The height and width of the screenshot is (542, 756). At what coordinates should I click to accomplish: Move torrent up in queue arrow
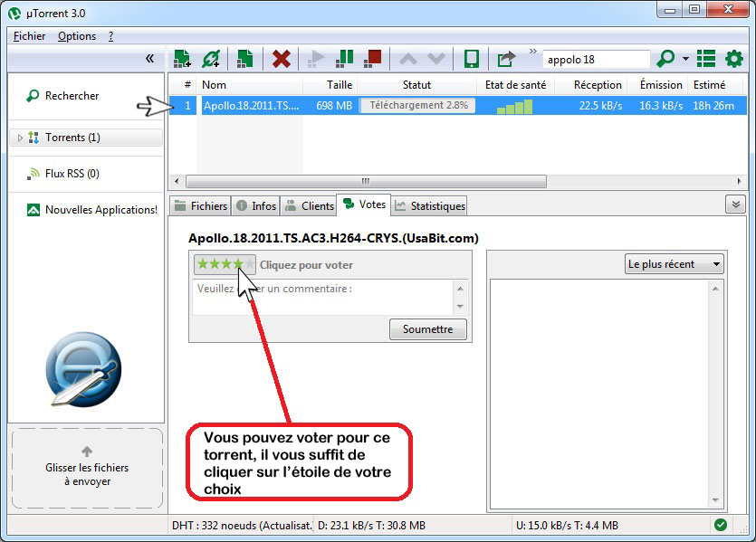[408, 59]
